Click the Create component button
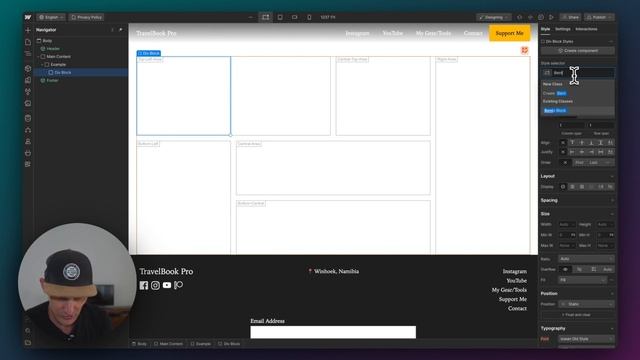Viewport: 640px width, 360px height. pyautogui.click(x=577, y=51)
